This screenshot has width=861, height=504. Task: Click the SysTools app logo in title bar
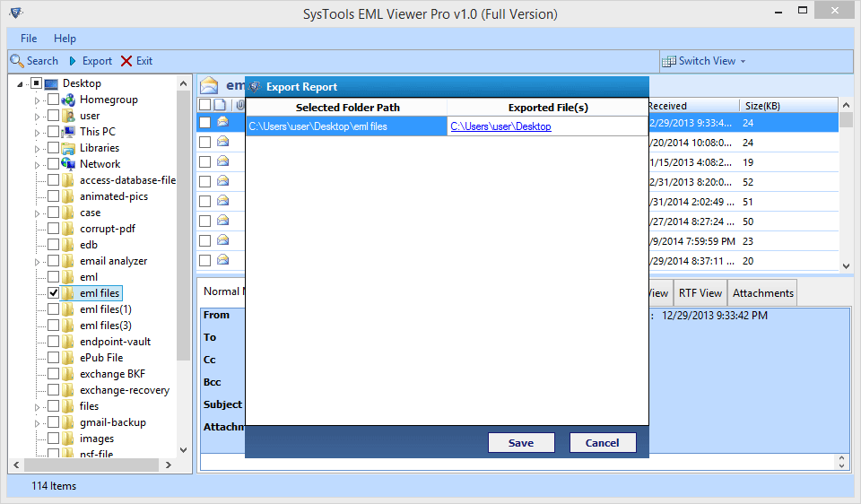coord(16,12)
